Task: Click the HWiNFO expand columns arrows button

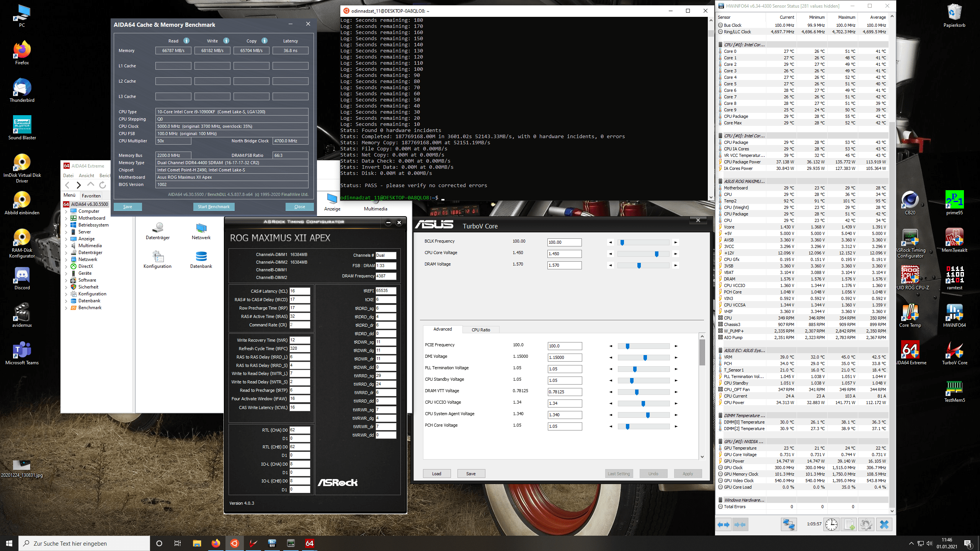Action: tap(724, 525)
